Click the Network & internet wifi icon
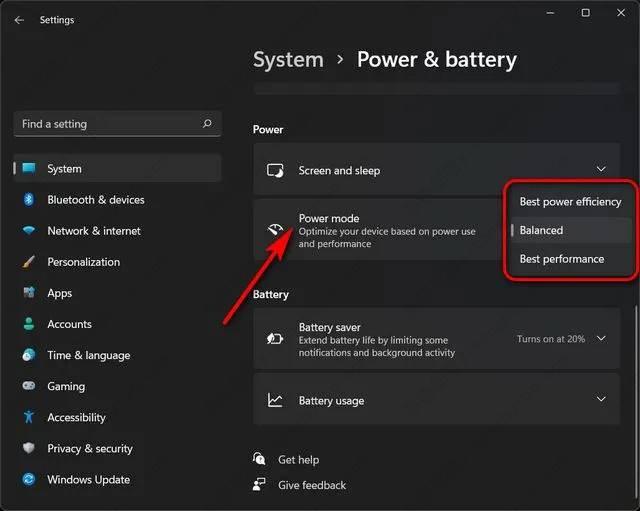Image resolution: width=640 pixels, height=511 pixels. [x=28, y=231]
